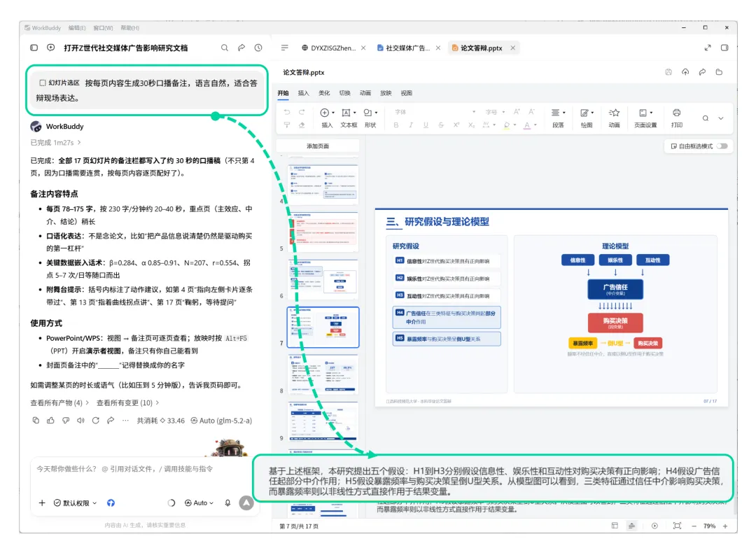The image size is (756, 555).
Task: Open the 插入 insert dropdown arrow
Action: tap(333, 113)
